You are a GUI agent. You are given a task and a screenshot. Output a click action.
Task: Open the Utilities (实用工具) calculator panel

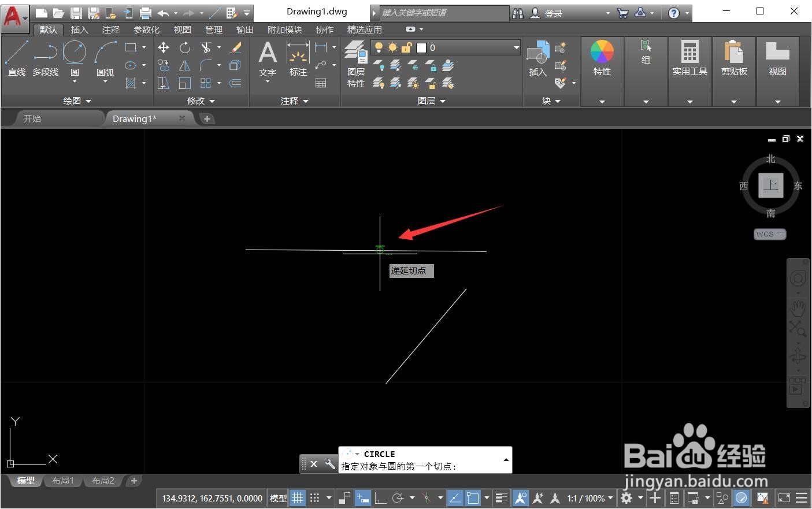[x=689, y=58]
